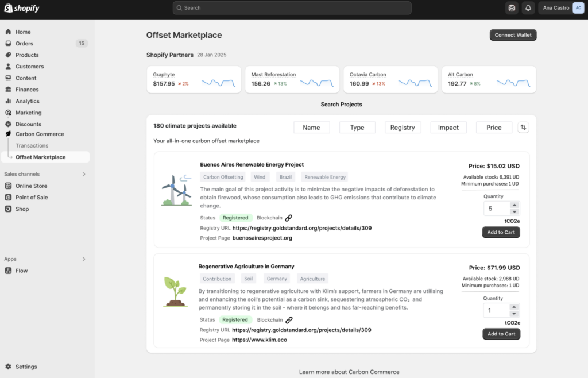Image resolution: width=588 pixels, height=378 pixels.
Task: Open blockchain link icon for Regenerative Agriculture project
Action: click(289, 320)
